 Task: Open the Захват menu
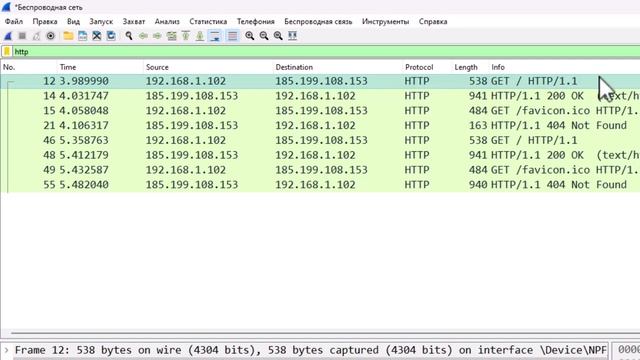(x=134, y=22)
